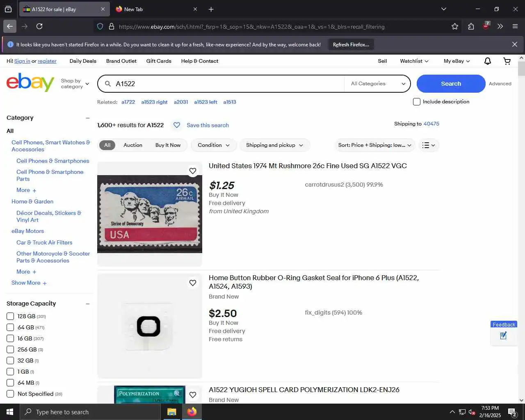Click the Refresh Firefox button
This screenshot has height=420, width=525.
click(351, 44)
